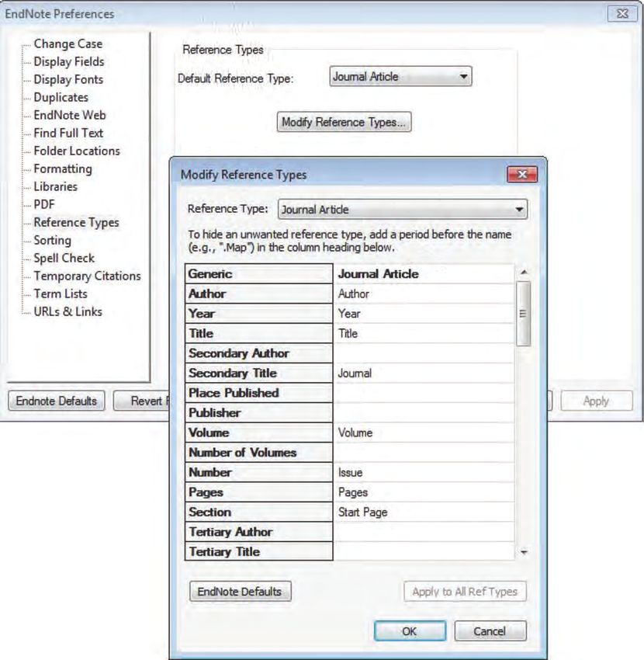Viewport: 644px width, 660px height.
Task: Edit the Volume field name cell
Action: [424, 432]
